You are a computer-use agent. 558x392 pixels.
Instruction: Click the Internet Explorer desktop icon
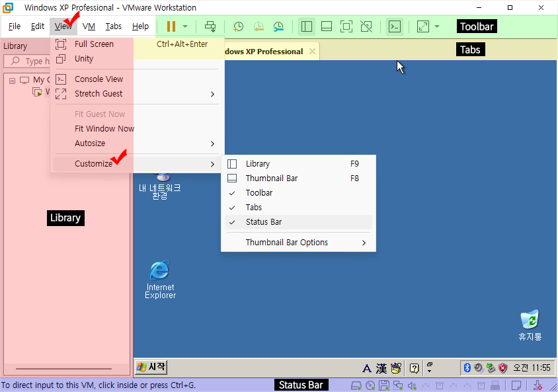(x=160, y=280)
